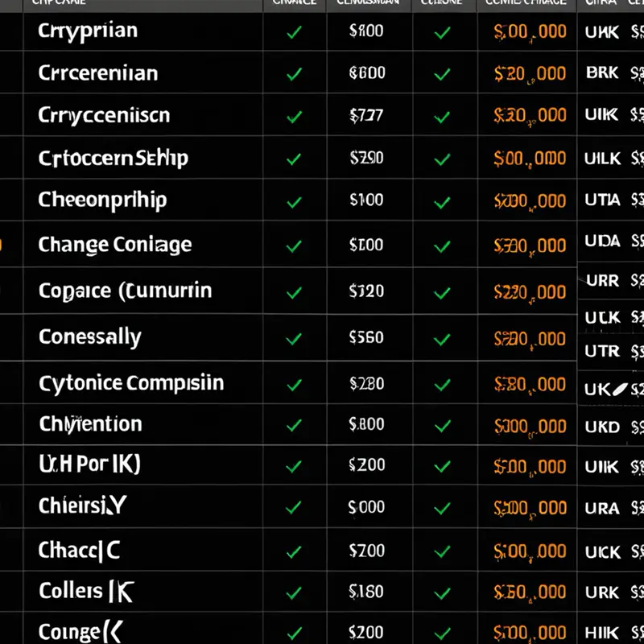This screenshot has width=644, height=644.
Task: Select the Cheeonprihip row name
Action: click(x=103, y=200)
